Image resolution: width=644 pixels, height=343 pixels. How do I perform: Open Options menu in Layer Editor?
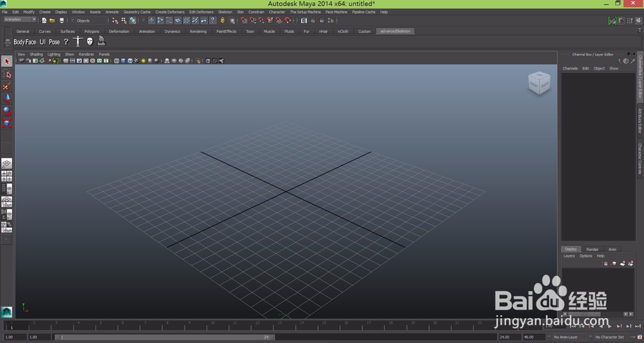[585, 256]
